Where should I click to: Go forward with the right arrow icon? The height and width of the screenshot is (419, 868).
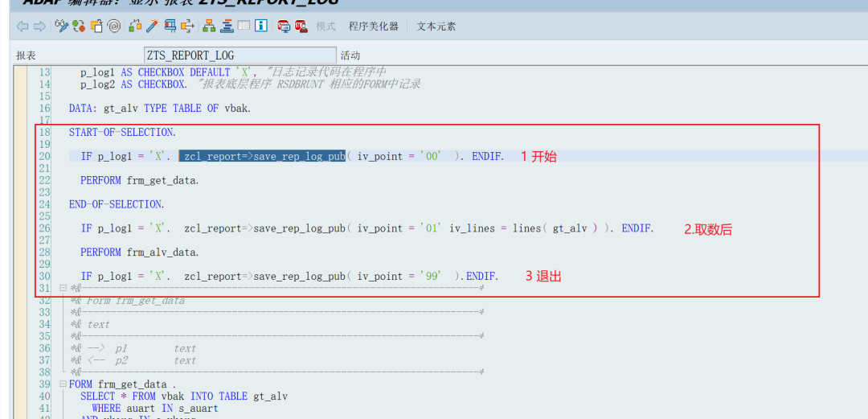point(39,26)
